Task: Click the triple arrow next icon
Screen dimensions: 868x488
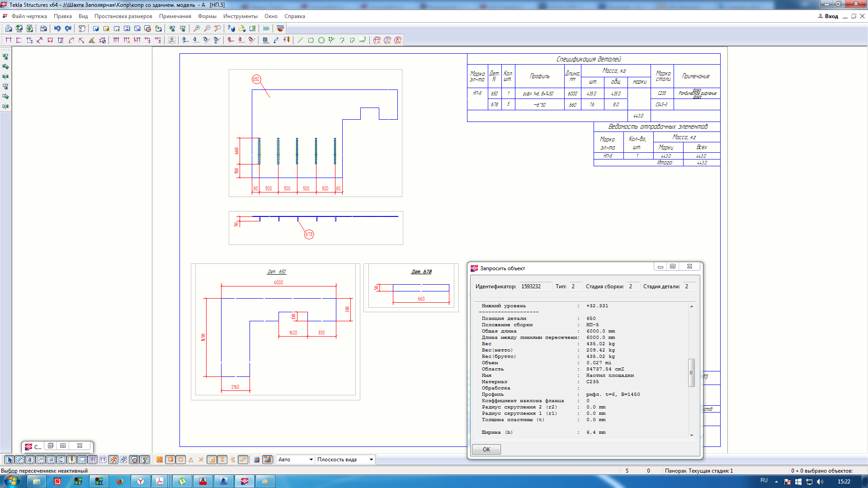Action: pos(266,28)
